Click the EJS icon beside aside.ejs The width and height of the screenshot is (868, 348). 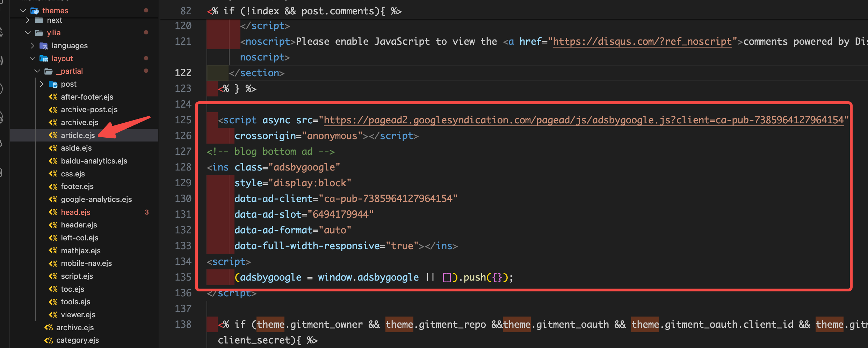pyautogui.click(x=53, y=148)
